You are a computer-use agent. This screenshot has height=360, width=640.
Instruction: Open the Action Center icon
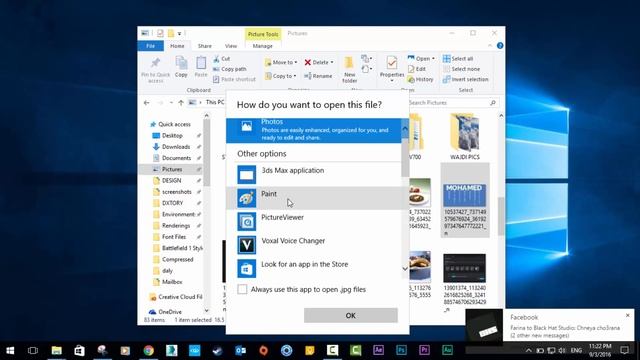click(x=624, y=350)
